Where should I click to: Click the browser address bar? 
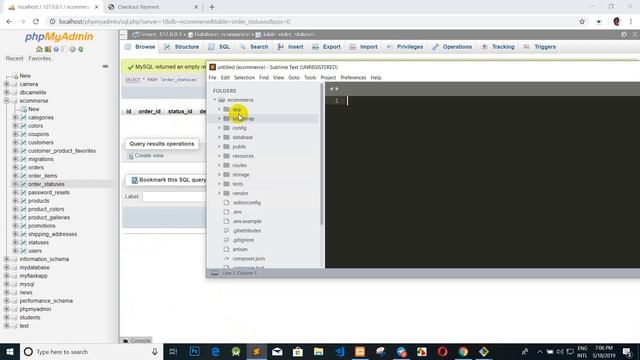click(x=310, y=22)
